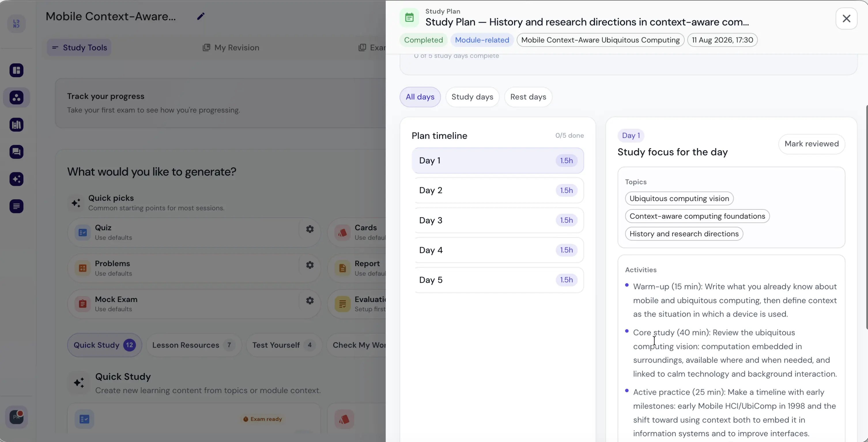The width and height of the screenshot is (868, 442).
Task: Click the Cards quick pick icon
Action: coord(342,233)
